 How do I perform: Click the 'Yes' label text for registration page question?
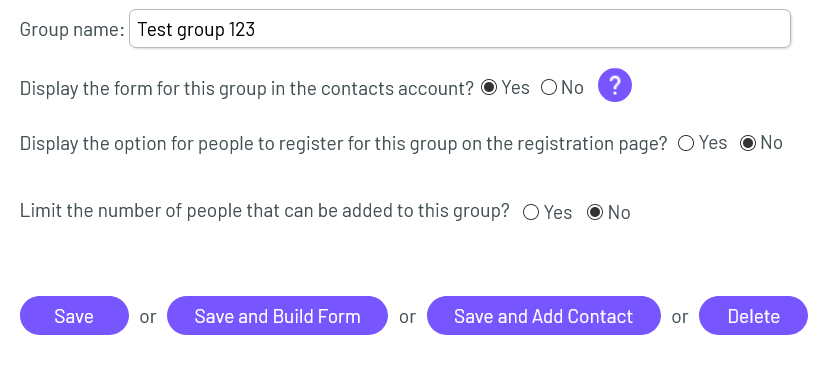713,143
